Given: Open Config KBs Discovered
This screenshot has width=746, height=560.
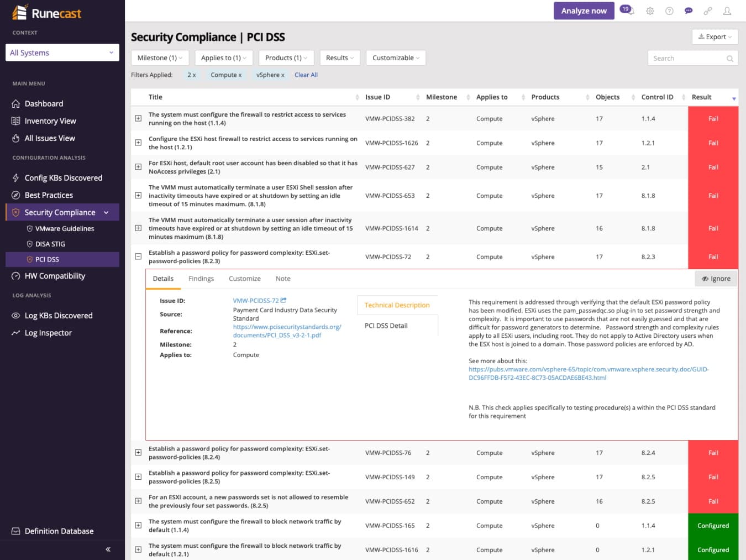Looking at the screenshot, I should pos(64,178).
